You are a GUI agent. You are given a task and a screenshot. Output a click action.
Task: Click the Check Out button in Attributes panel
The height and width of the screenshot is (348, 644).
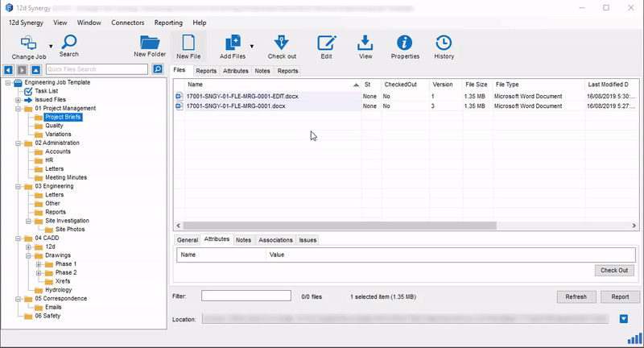tap(613, 271)
